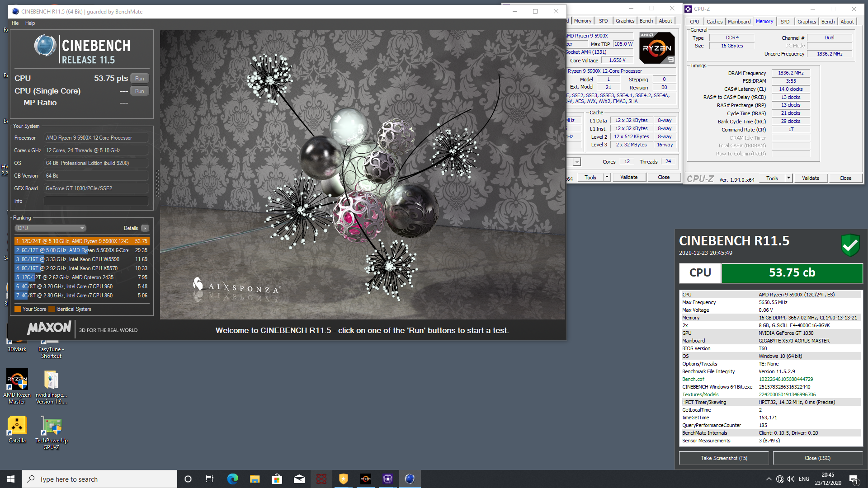Viewport: 868px width, 488px height.
Task: Click the red knot icon on taskbar
Action: click(x=321, y=479)
